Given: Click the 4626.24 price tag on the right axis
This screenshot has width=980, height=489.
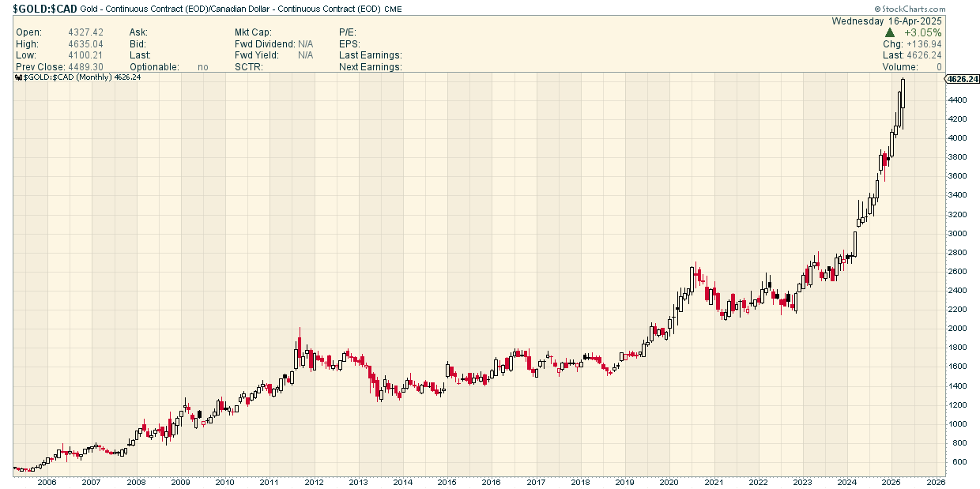Looking at the screenshot, I should pos(963,80).
